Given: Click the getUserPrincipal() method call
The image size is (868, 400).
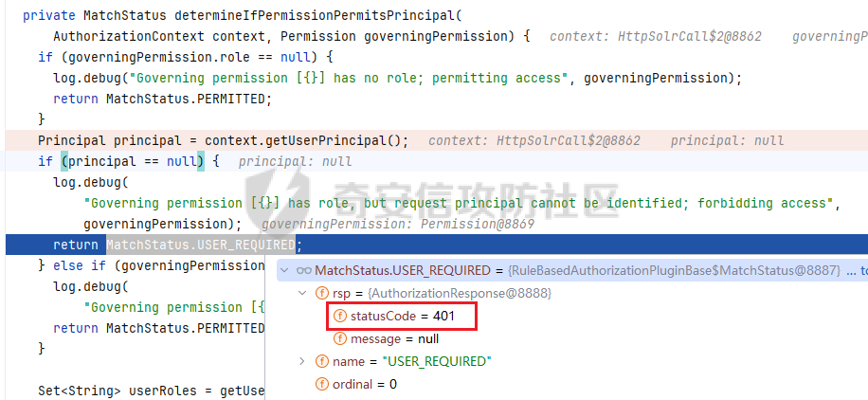Looking at the screenshot, I should tap(333, 140).
